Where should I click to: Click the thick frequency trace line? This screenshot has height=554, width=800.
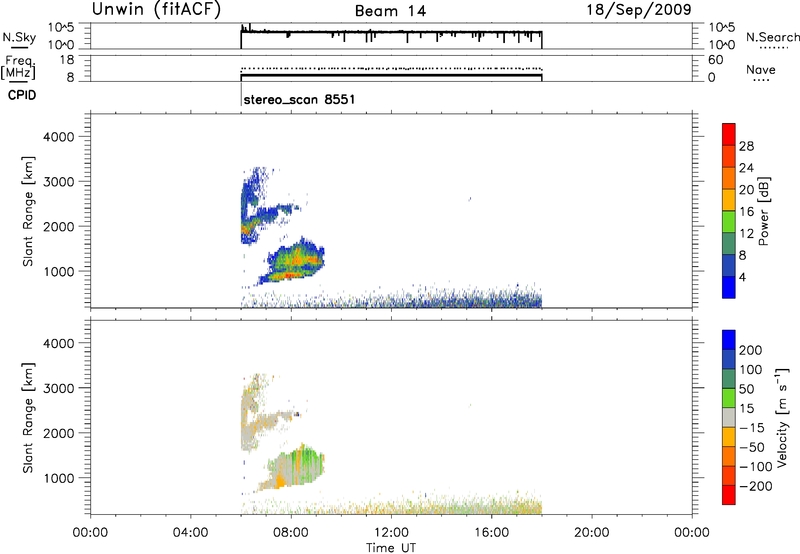pyautogui.click(x=391, y=76)
